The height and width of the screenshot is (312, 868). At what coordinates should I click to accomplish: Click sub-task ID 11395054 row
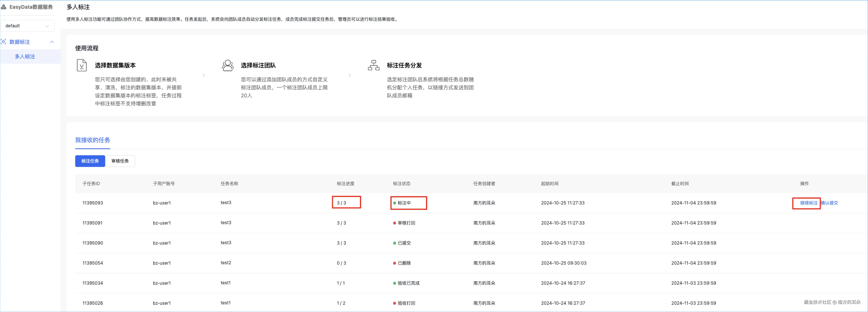pyautogui.click(x=93, y=263)
